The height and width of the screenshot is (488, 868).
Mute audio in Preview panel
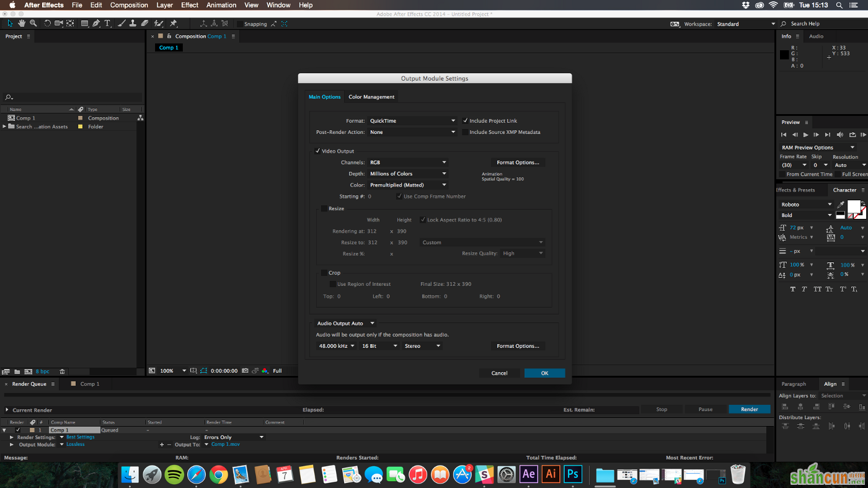[x=840, y=135]
